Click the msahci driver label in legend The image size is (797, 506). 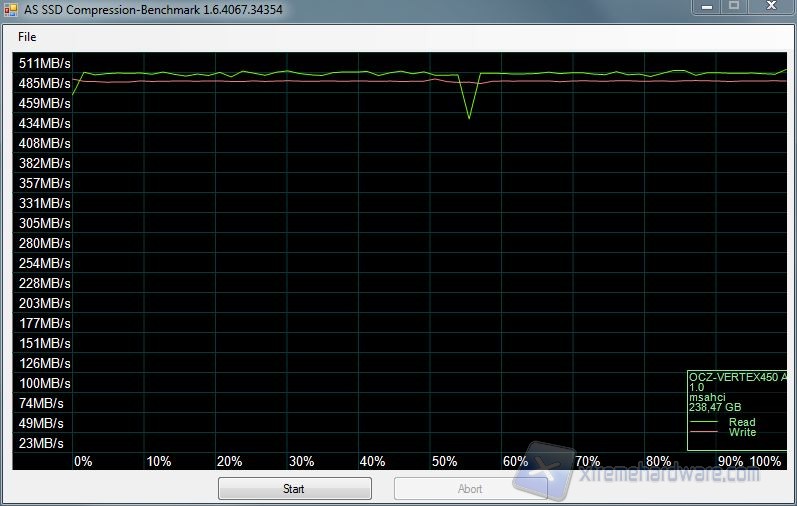click(708, 397)
